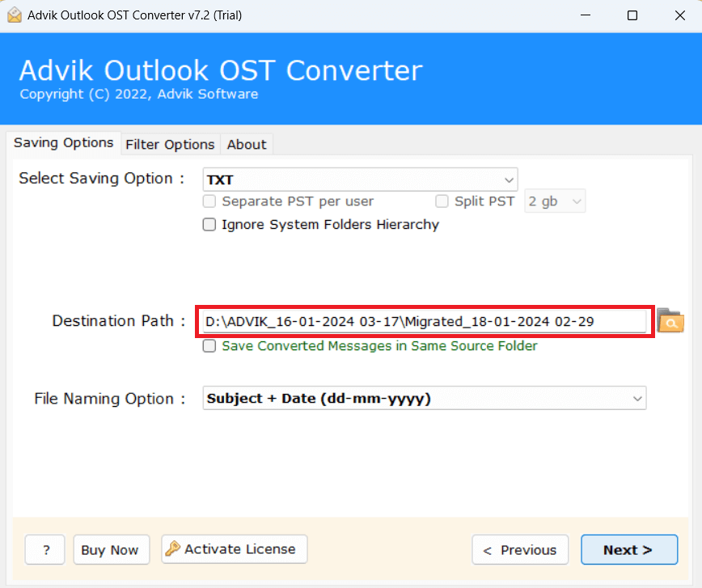Click the Advik envelope icon in title bar
702x588 pixels.
15,15
